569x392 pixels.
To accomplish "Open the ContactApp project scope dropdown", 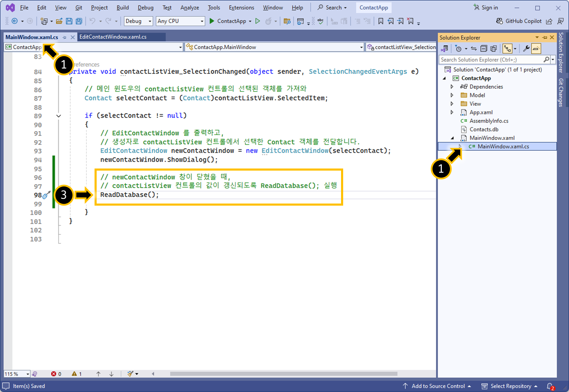I will 94,47.
